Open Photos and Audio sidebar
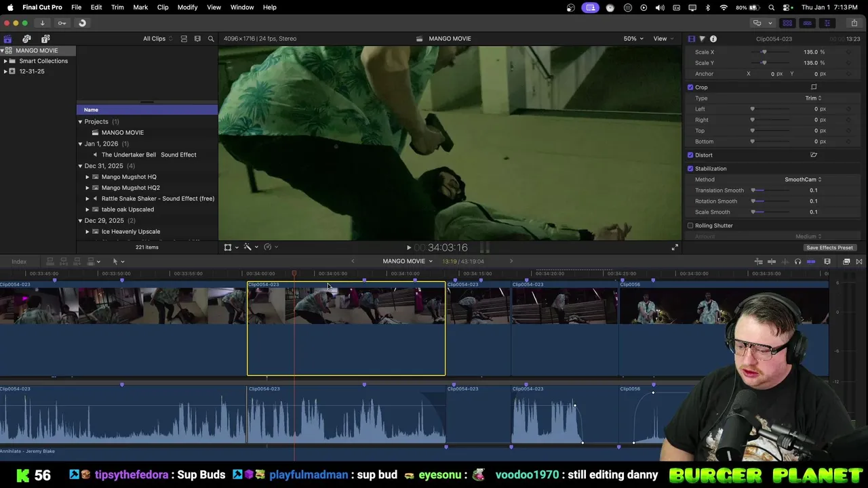 point(26,39)
